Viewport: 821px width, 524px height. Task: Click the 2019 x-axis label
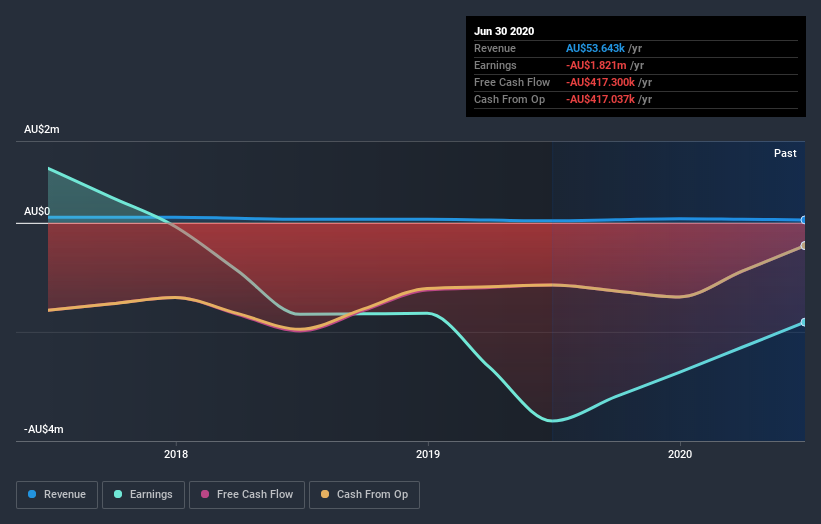(428, 454)
